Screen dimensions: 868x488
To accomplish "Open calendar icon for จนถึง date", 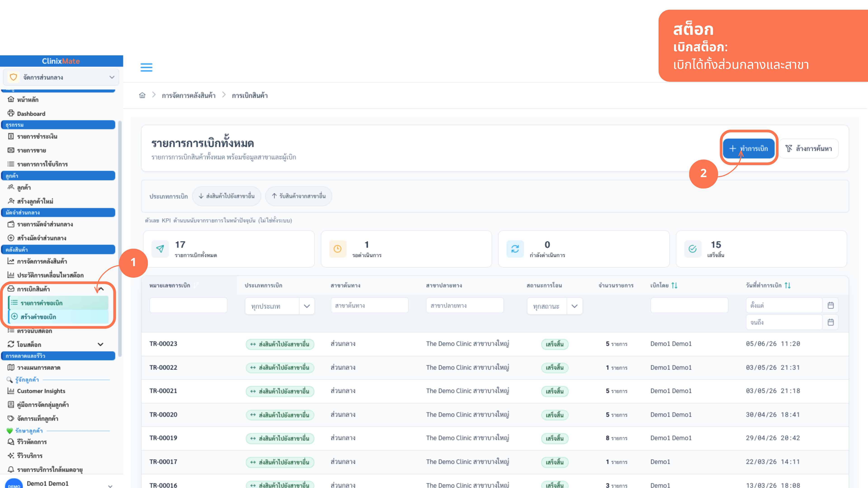I will 831,322.
